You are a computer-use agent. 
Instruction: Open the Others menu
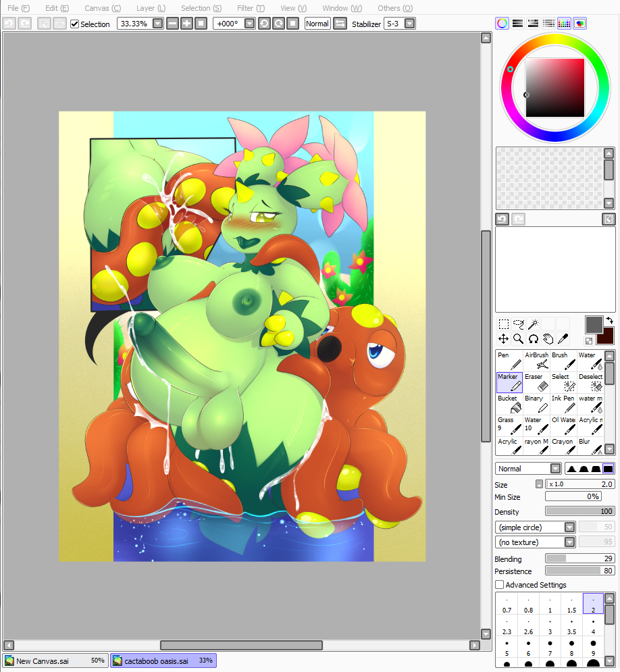[x=395, y=8]
